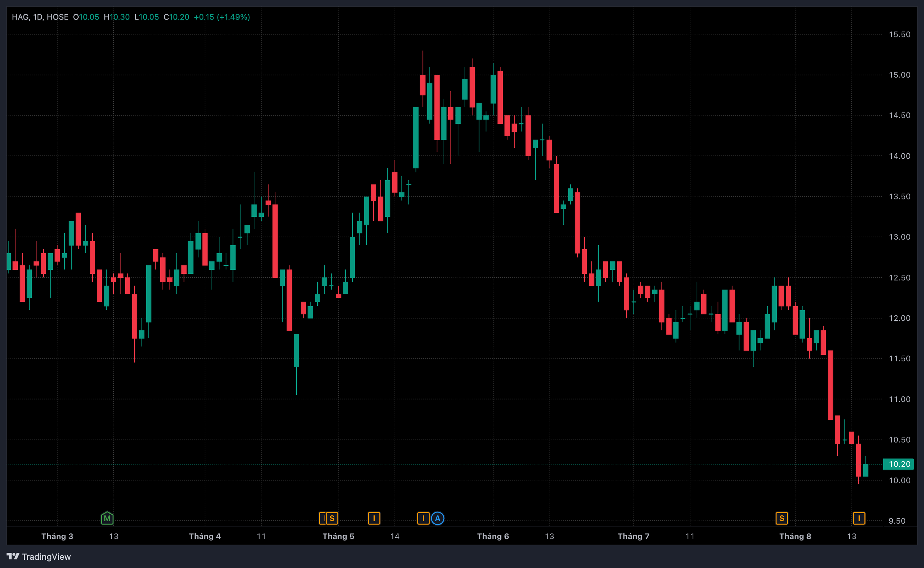
Task: Select the high value H10.30
Action: tap(117, 17)
